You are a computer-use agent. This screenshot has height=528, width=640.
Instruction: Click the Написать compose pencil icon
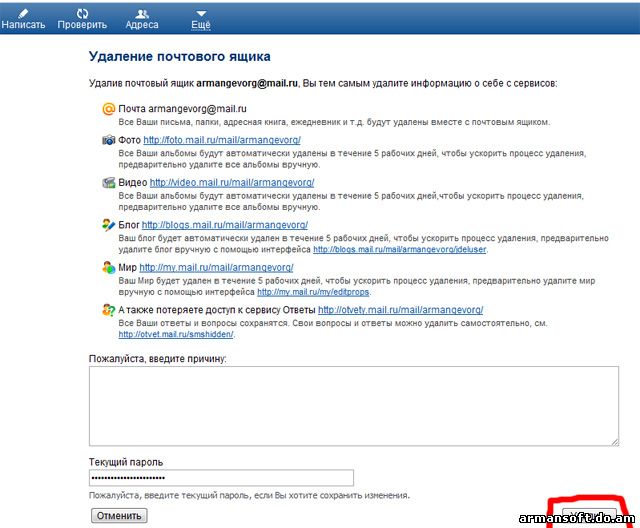[23, 13]
